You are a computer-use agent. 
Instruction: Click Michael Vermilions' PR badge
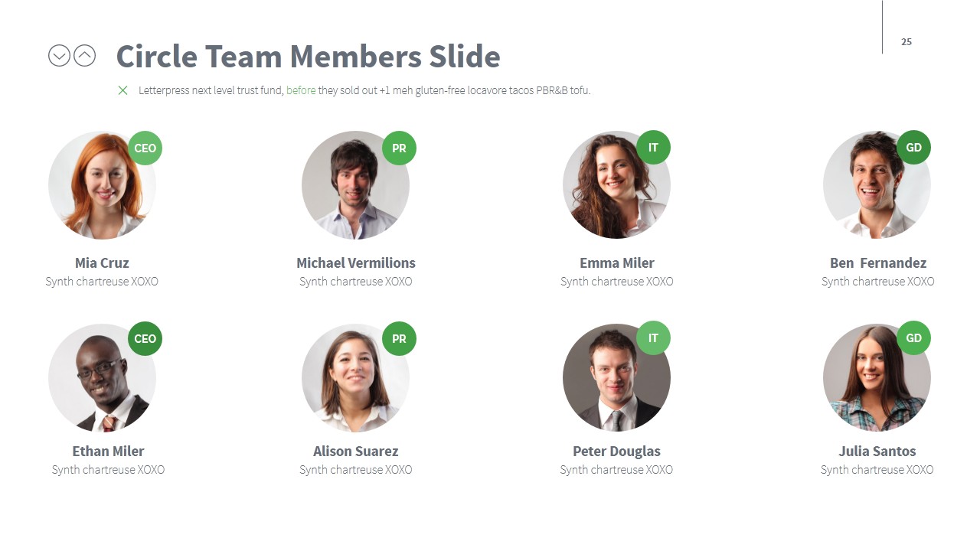399,148
